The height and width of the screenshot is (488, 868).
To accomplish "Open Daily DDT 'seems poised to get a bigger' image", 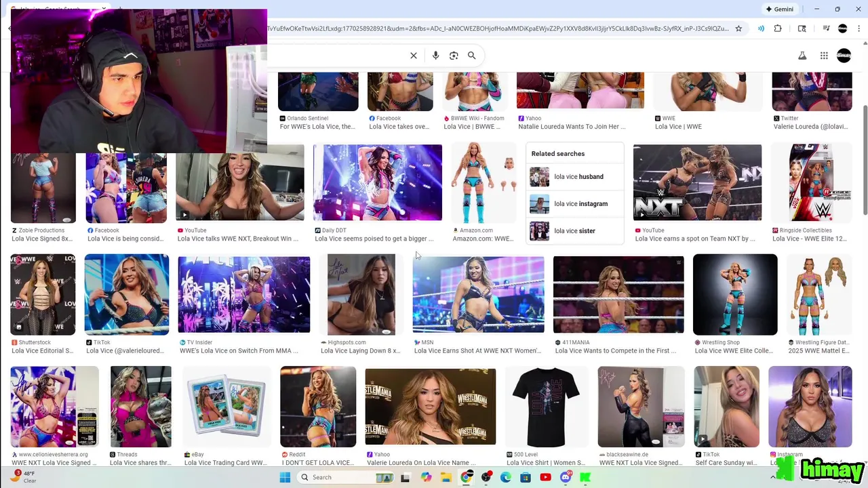I will (378, 183).
